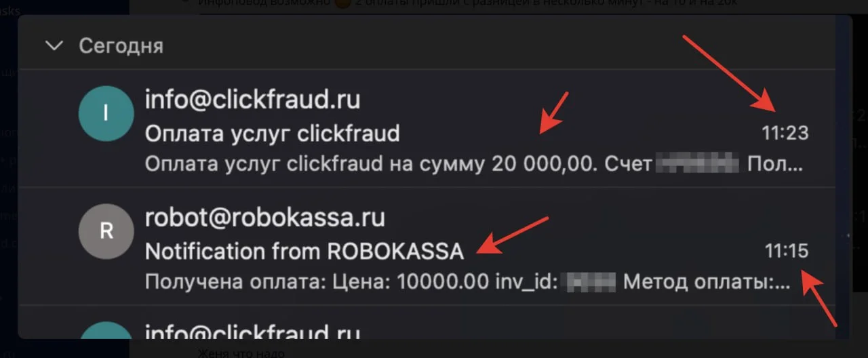
Task: Click the teal "I" avatar of the top email
Action: pyautogui.click(x=106, y=113)
